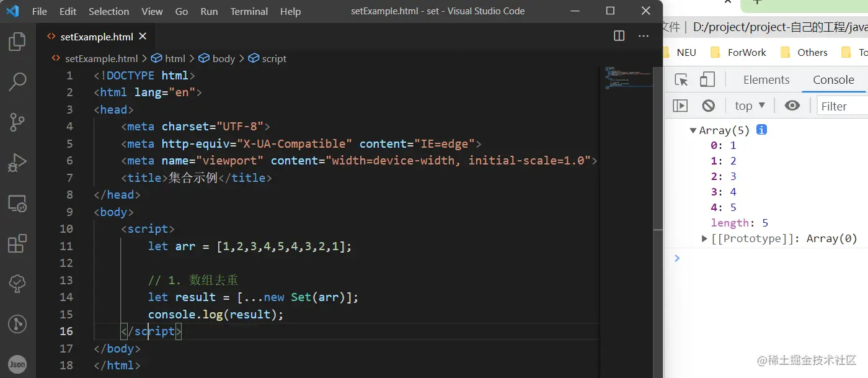Screen dimensions: 868x378
Task: Minimize the VS Code window
Action: coord(575,11)
